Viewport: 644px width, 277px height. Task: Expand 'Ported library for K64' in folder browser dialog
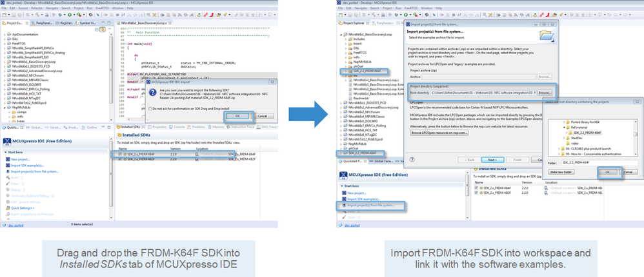564,122
